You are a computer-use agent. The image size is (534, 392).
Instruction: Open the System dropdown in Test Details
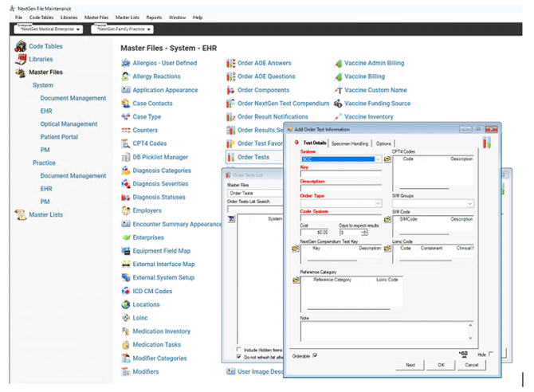pos(379,159)
